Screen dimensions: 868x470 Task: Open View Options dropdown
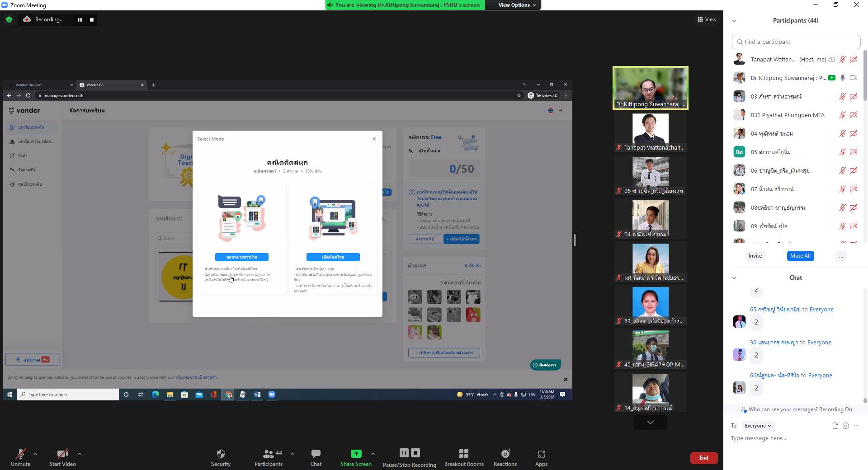tap(517, 5)
